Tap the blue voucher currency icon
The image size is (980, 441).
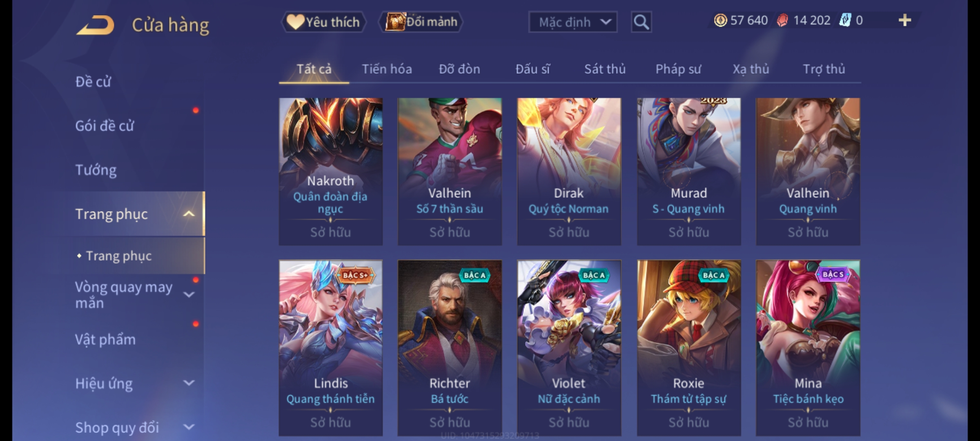[x=844, y=20]
